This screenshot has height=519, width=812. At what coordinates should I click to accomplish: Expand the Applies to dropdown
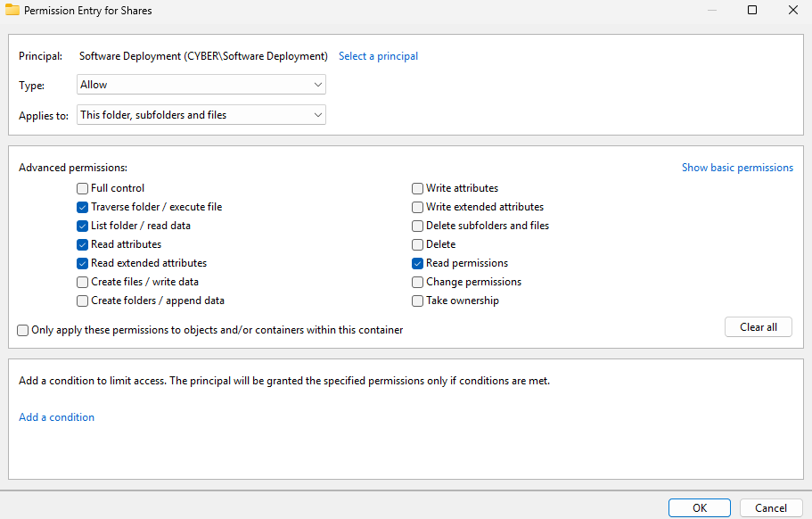click(x=201, y=115)
